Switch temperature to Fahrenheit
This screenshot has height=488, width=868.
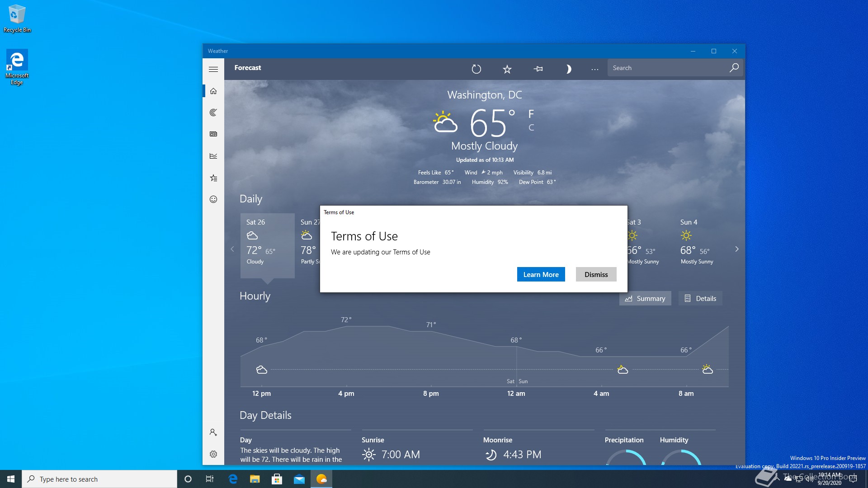531,114
